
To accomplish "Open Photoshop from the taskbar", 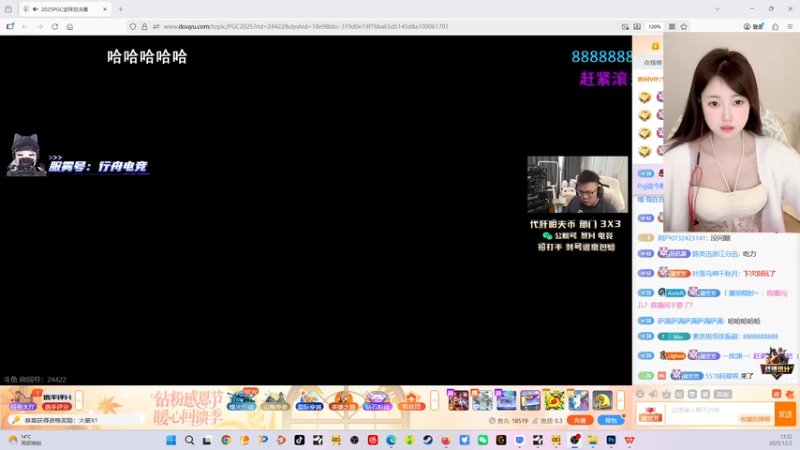I will pos(611,440).
